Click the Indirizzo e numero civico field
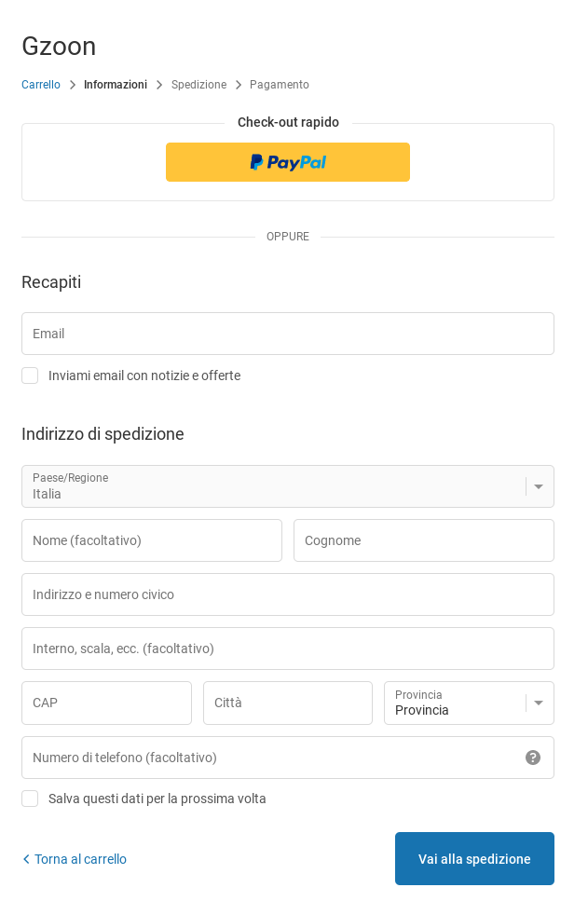This screenshot has width=588, height=915. point(288,594)
